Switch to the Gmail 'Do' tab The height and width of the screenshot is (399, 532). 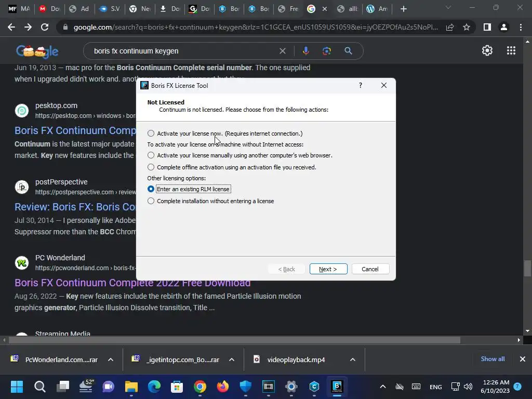click(x=49, y=9)
